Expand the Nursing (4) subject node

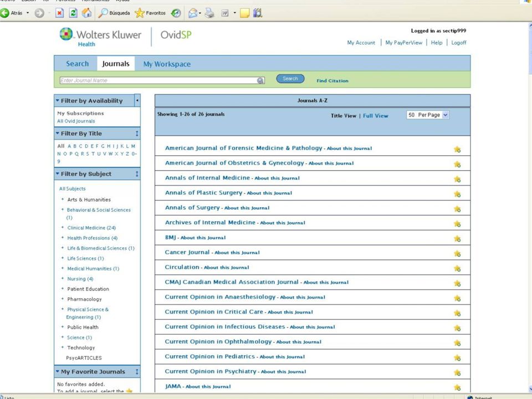point(63,278)
